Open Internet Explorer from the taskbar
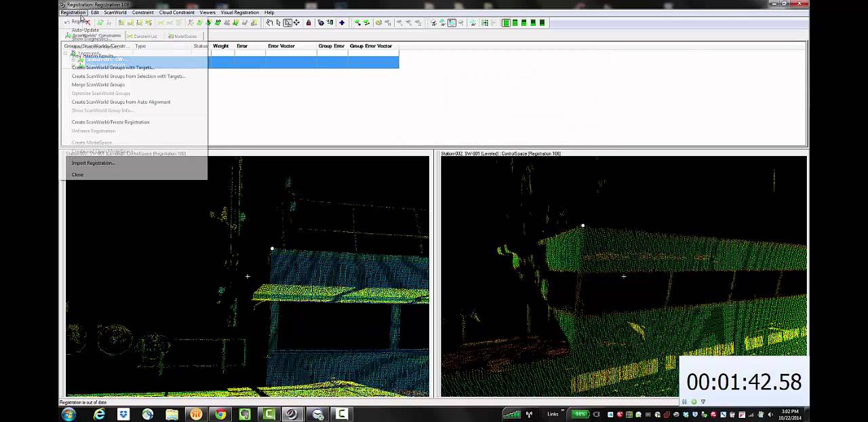The image size is (868, 422). (x=99, y=414)
